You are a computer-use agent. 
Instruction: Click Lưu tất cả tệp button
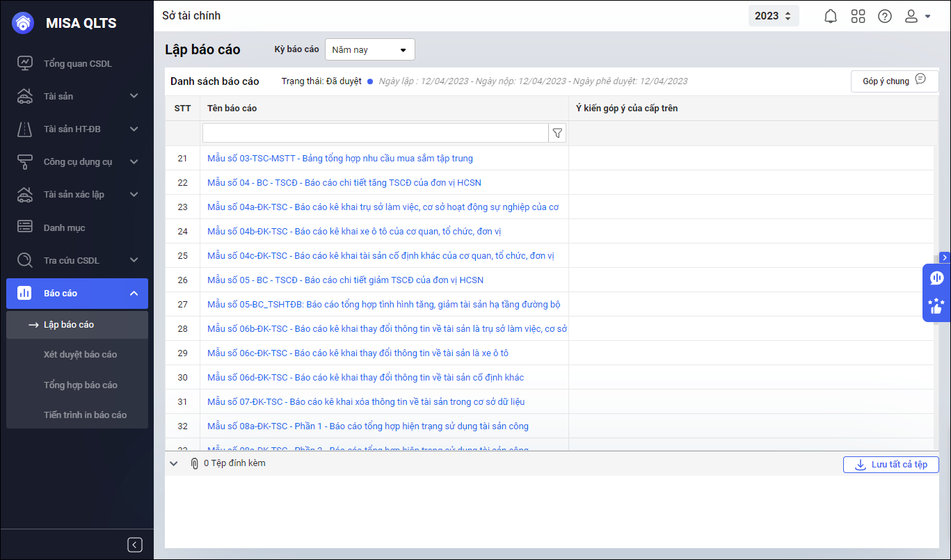tap(890, 465)
